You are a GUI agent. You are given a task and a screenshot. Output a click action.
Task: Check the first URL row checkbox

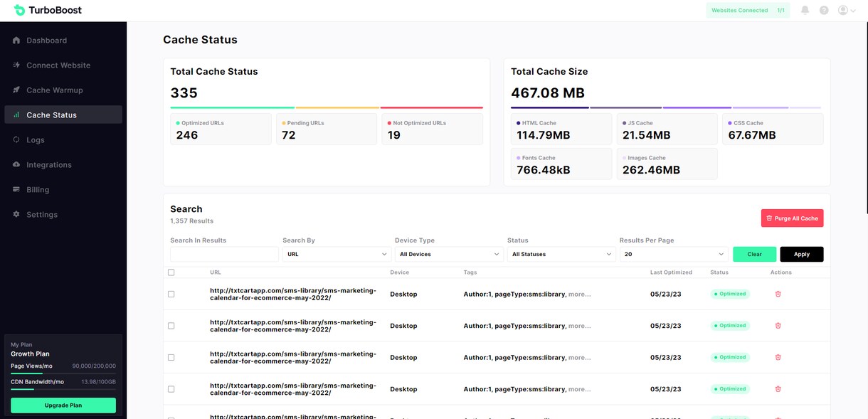click(171, 294)
